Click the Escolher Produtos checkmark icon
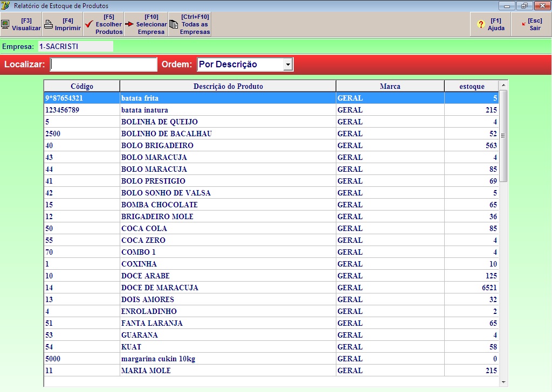Viewport: 552px width, 392px height. 89,24
